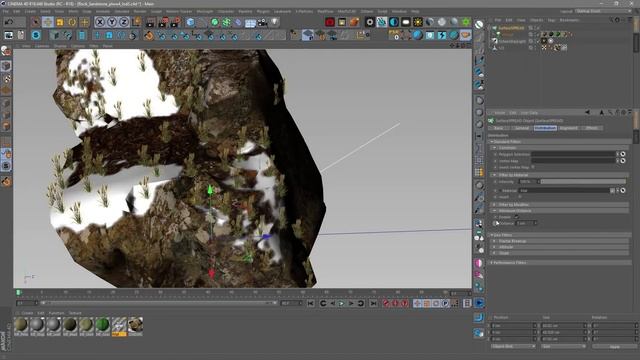Image resolution: width=640 pixels, height=360 pixels.
Task: Click the blue S icon in second toolbar
Action: point(36,36)
